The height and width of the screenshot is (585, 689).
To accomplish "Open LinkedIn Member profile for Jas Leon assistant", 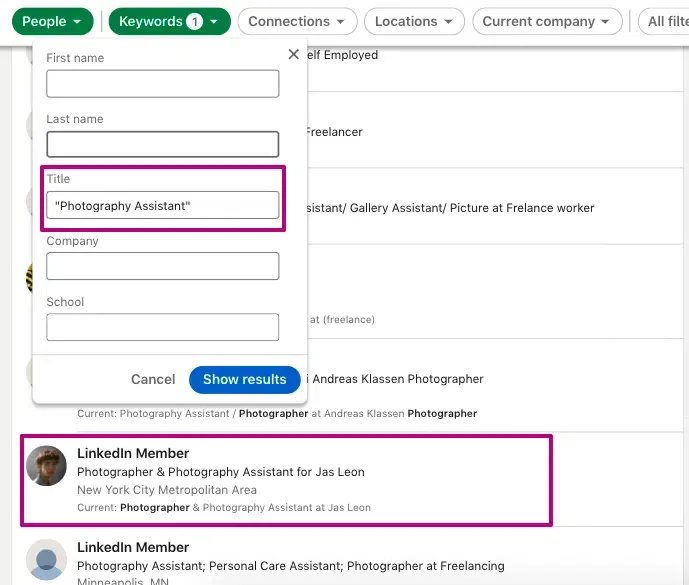I will pos(133,453).
